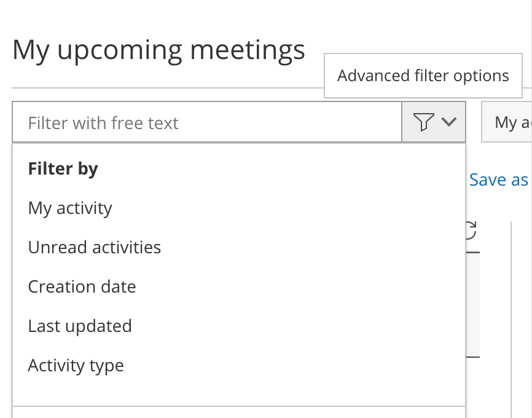Close the advanced filter dropdown via funnel button
Screen dimensions: 532x418
434,122
